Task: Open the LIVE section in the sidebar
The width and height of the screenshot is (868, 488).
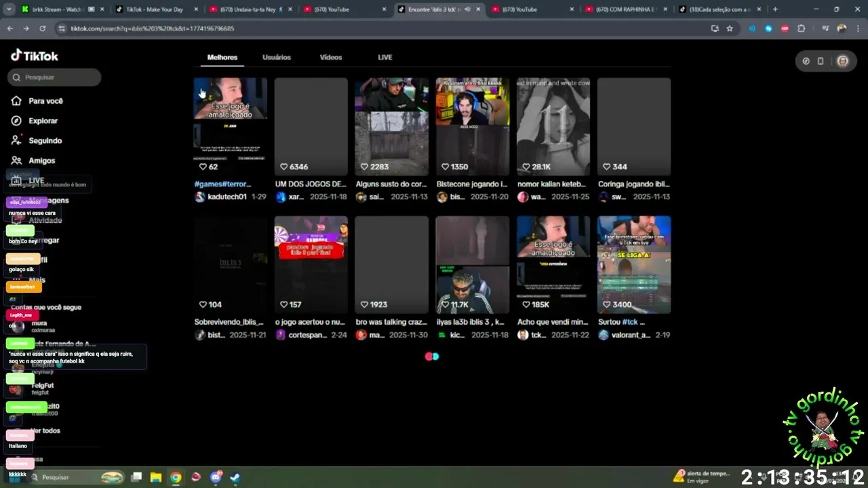Action: (x=28, y=180)
